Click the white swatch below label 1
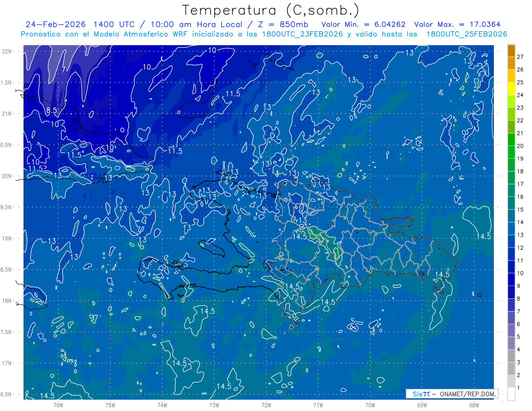 511,394
